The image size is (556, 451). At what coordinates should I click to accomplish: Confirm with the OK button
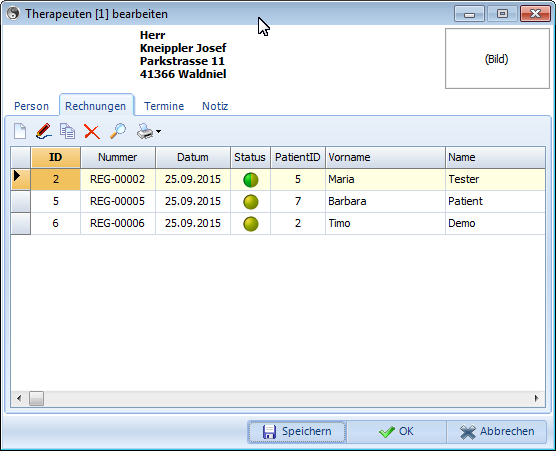click(396, 431)
